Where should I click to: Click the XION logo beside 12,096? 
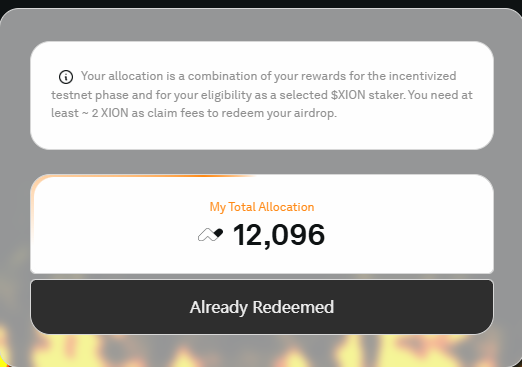210,235
